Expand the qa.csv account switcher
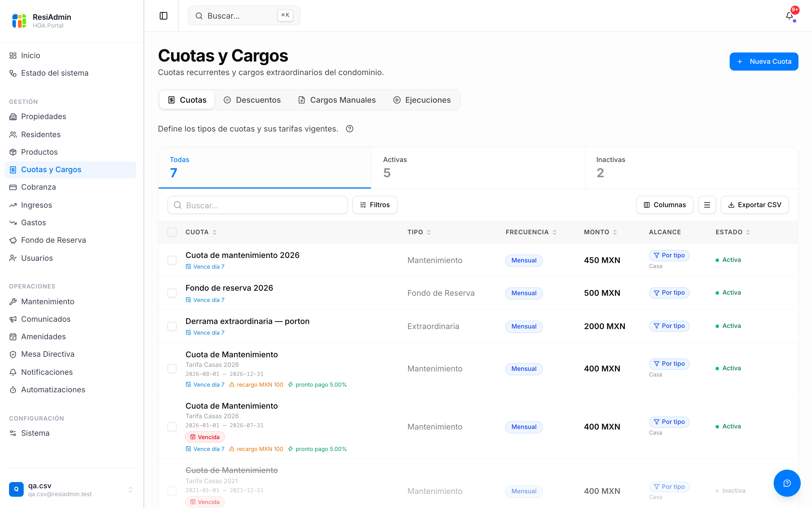Viewport: 812px width, 508px height. coord(71,489)
